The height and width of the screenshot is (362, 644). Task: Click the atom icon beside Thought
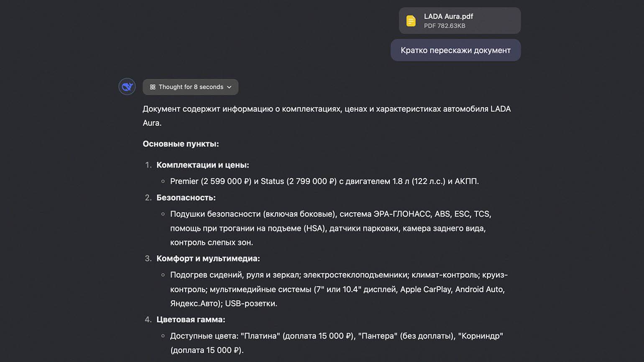coord(153,87)
